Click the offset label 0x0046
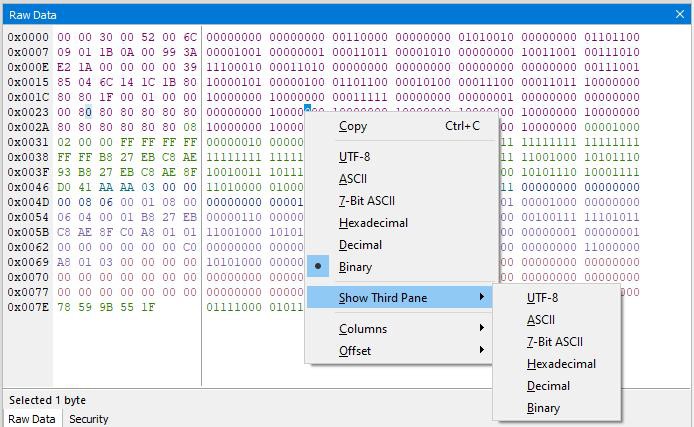 (28, 187)
